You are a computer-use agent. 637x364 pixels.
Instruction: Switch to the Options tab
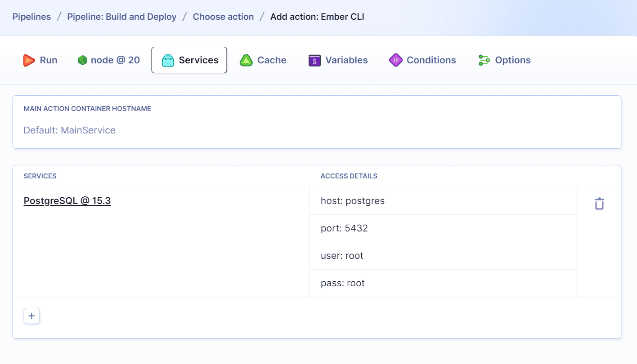click(513, 60)
